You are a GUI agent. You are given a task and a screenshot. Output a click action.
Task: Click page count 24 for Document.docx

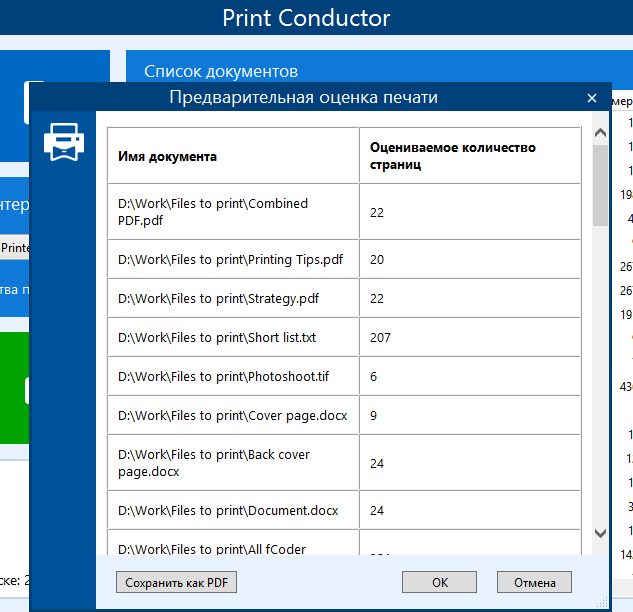click(x=377, y=511)
